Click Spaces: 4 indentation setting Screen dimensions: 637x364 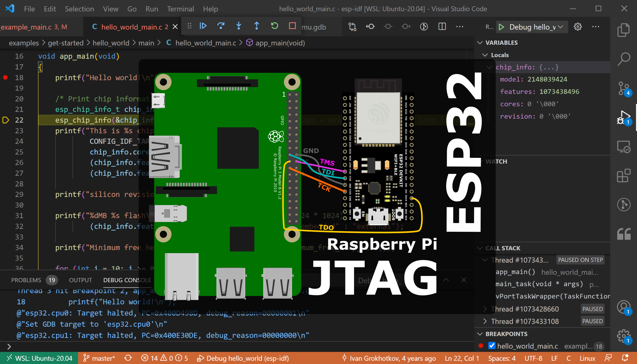coord(502,358)
